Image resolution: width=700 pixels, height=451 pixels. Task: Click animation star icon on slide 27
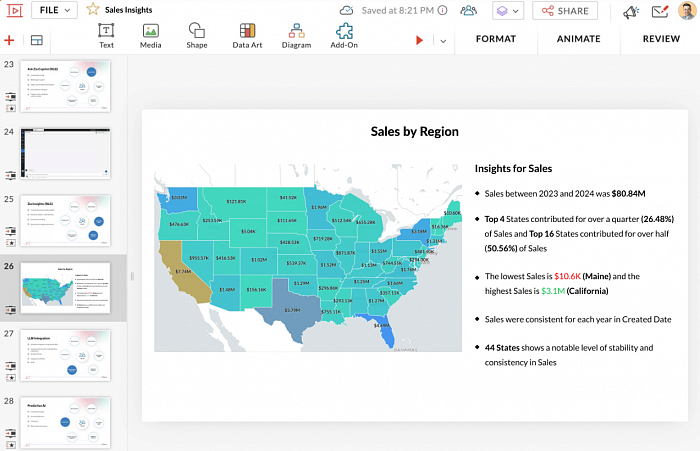[x=11, y=378]
